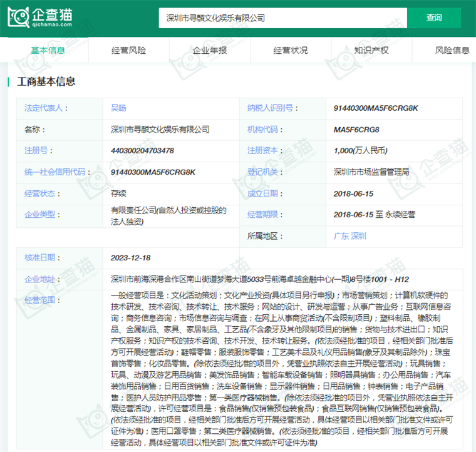Select registration number 440300204703478
476x452 pixels.
tap(142, 150)
